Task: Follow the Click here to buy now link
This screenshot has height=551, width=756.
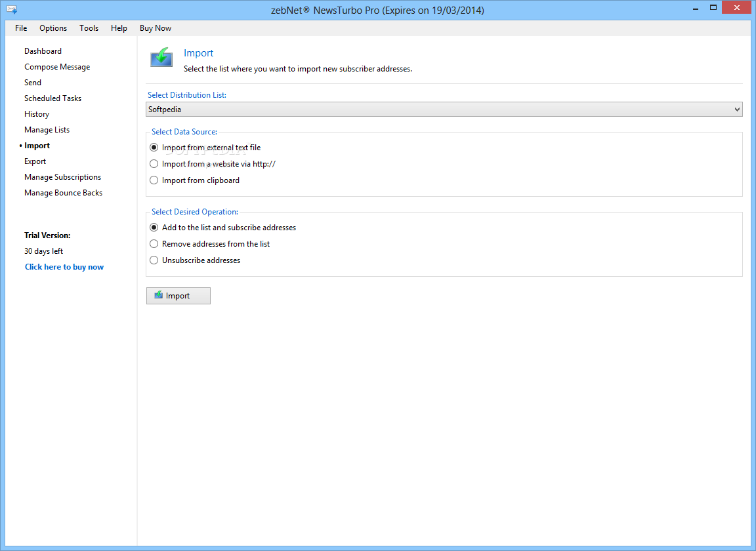Action: tap(64, 267)
